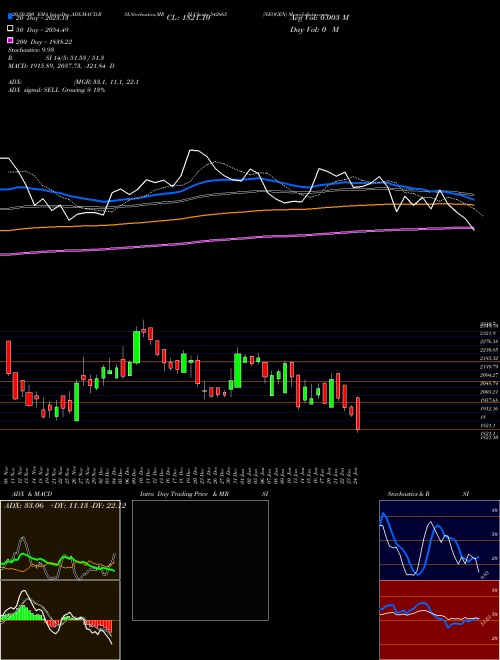Click the first red candlestick on the chart's left
500x660 pixels.
(8, 357)
